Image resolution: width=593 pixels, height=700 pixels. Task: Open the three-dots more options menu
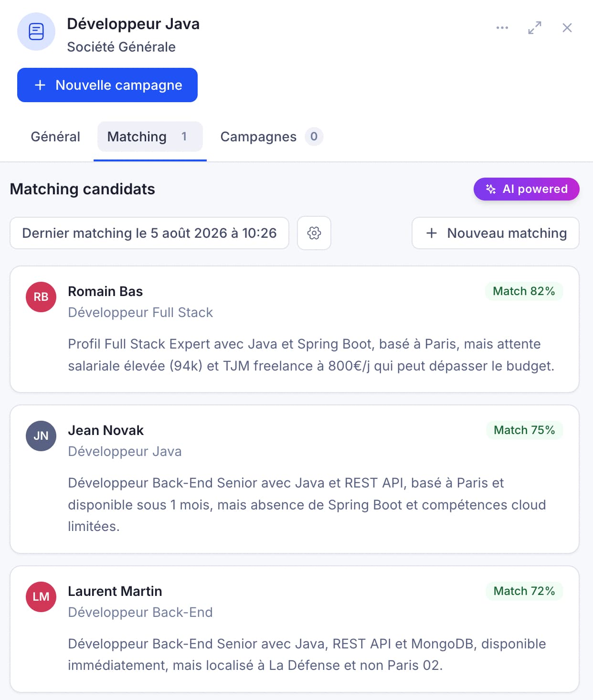(502, 28)
